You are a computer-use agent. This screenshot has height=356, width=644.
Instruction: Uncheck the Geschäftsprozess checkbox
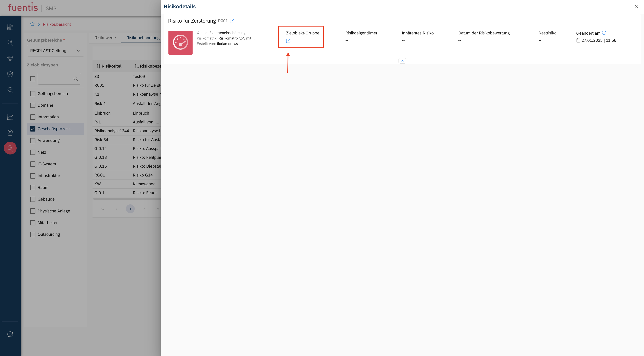tap(33, 129)
